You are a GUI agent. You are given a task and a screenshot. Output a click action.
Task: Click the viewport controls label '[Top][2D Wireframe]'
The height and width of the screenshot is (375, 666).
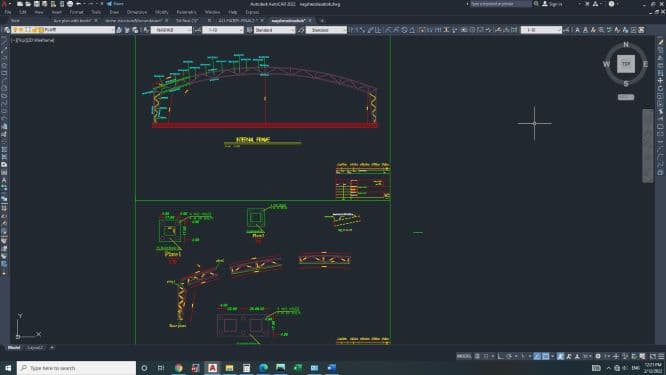(x=33, y=40)
